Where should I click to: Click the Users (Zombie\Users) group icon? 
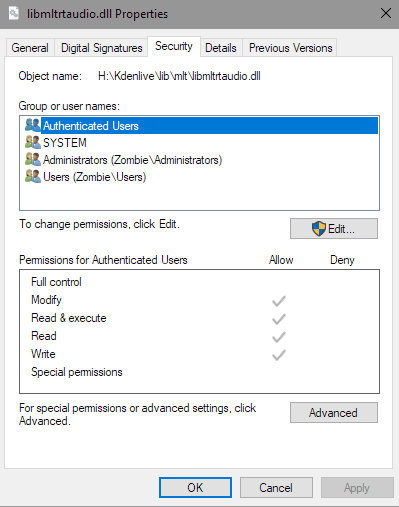point(33,177)
